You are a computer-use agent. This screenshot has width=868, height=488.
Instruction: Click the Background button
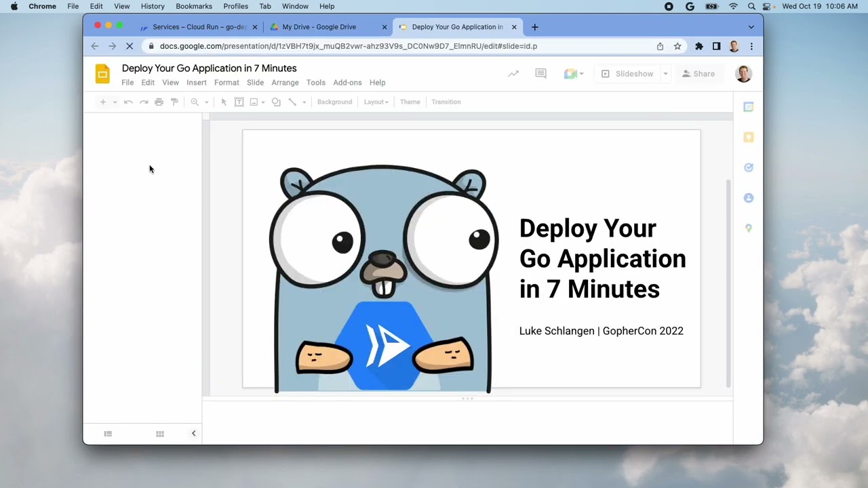click(x=334, y=102)
